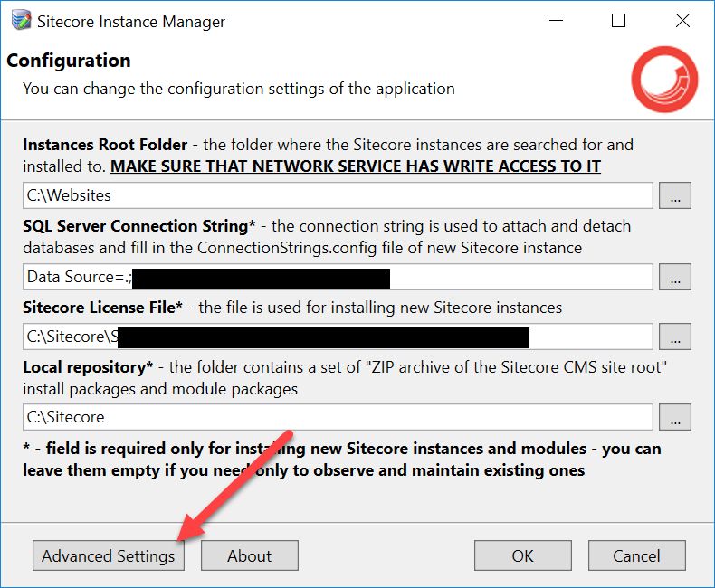Click the Sitecore Instance Manager title icon

[x=22, y=21]
